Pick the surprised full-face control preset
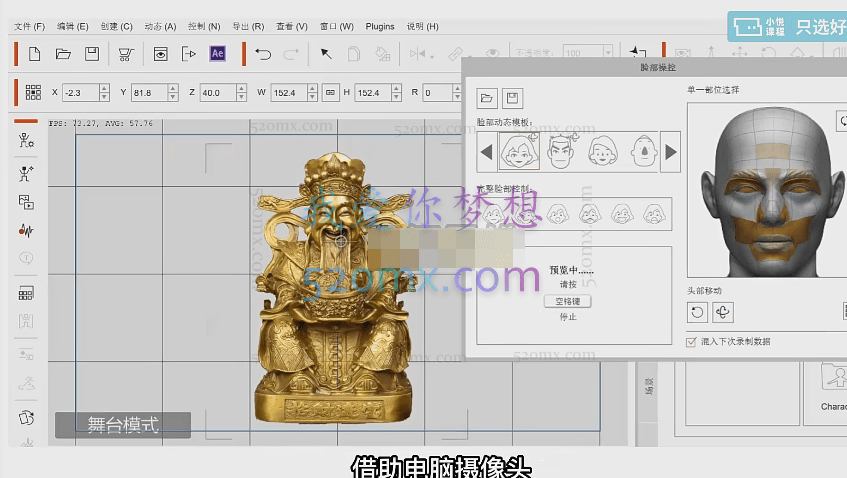The width and height of the screenshot is (847, 478). 557,214
